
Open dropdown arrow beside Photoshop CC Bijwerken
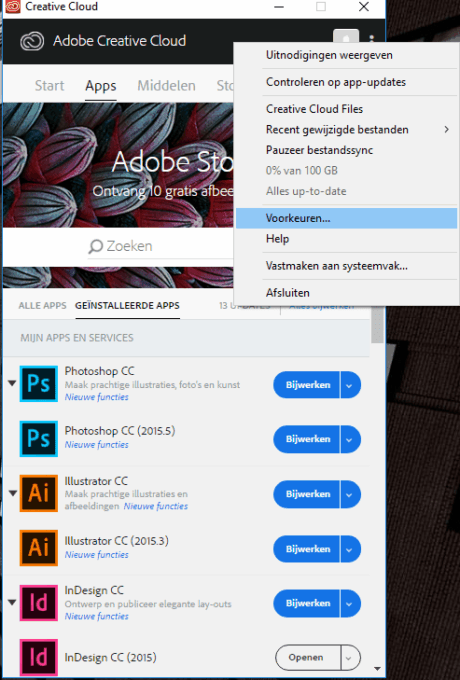pyautogui.click(x=350, y=385)
